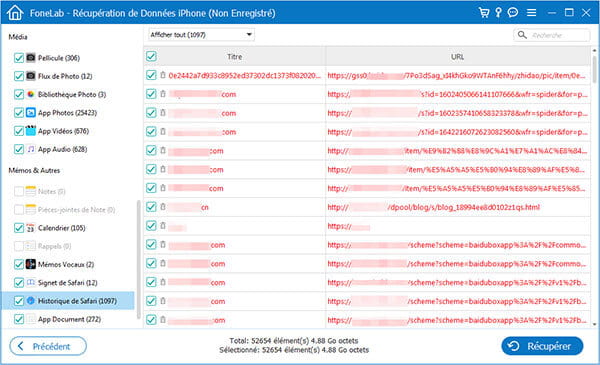Image resolution: width=600 pixels, height=365 pixels.
Task: Uncheck the App Document (272) checkbox
Action: [19, 319]
